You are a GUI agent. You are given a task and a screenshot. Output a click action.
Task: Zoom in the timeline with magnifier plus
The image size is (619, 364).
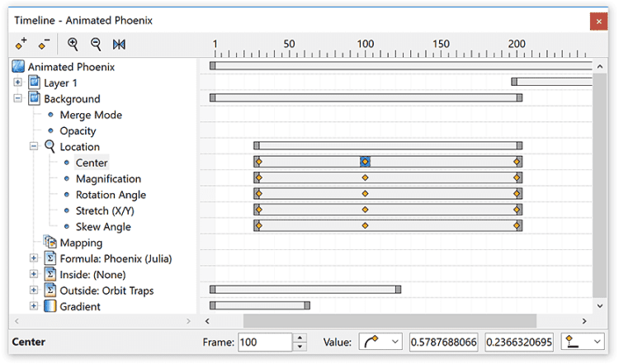[73, 44]
